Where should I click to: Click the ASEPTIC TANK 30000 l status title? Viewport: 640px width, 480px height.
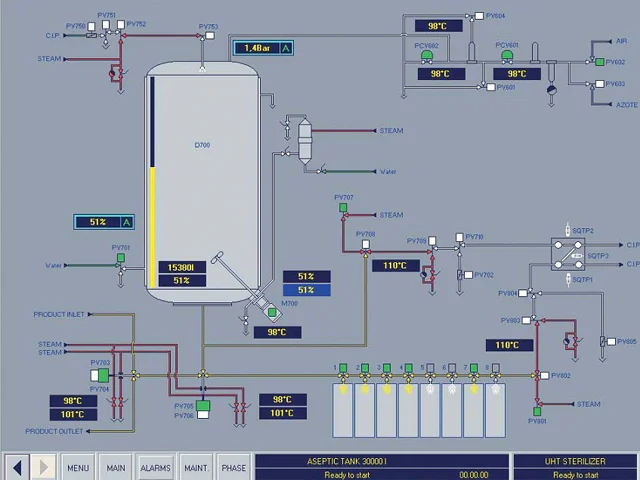[347, 461]
